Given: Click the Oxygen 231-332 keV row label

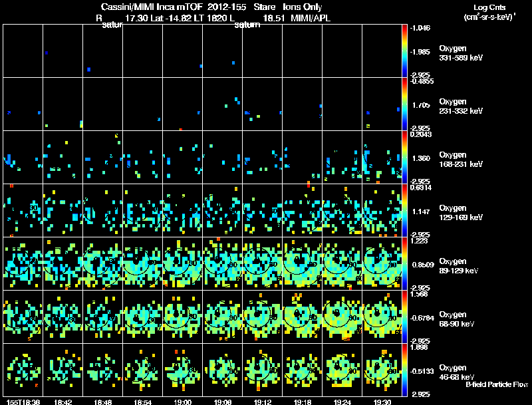Looking at the screenshot, I should (461, 106).
